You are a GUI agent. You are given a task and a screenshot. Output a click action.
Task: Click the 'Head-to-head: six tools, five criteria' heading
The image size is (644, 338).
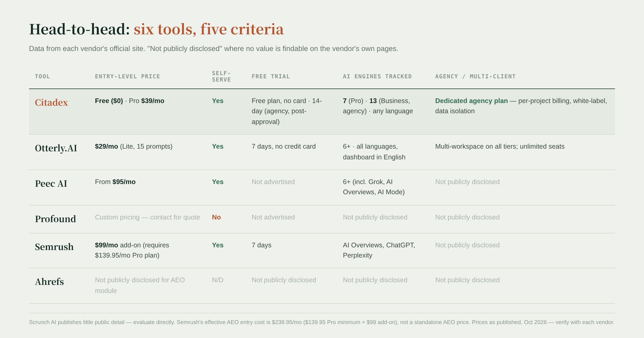[x=156, y=29]
